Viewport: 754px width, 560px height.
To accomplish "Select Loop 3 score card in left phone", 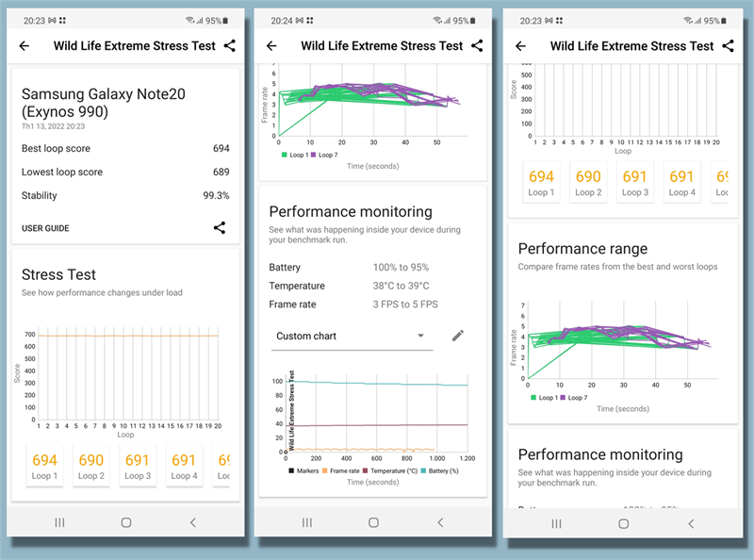I will pos(138,466).
